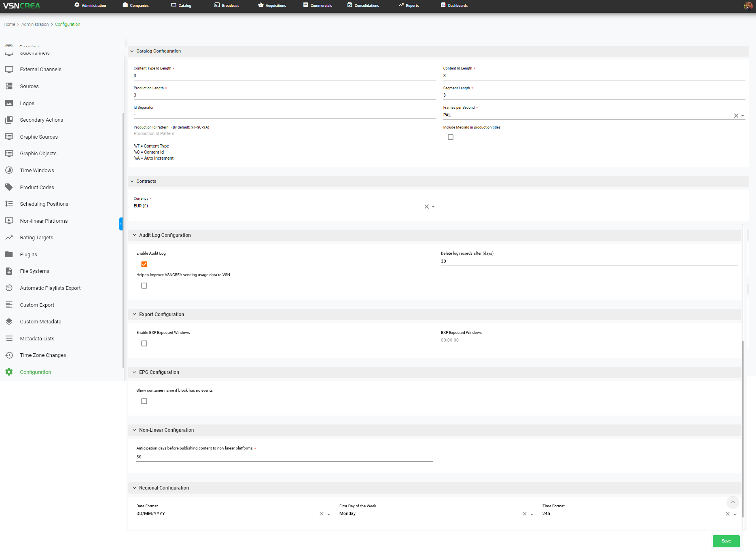Click the Product Codes tag icon
This screenshot has width=756, height=553.
pyautogui.click(x=9, y=187)
